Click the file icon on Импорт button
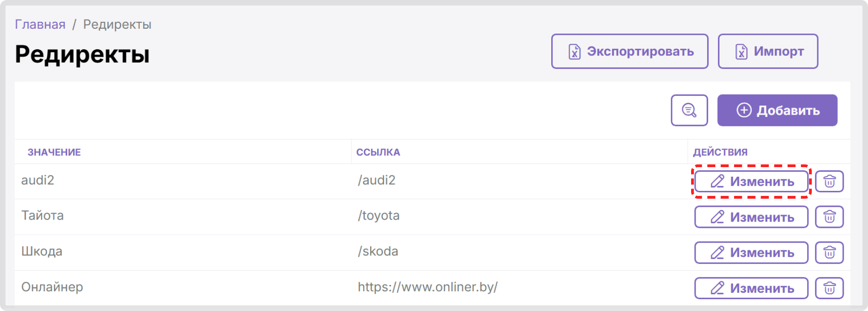The image size is (868, 311). [x=741, y=52]
